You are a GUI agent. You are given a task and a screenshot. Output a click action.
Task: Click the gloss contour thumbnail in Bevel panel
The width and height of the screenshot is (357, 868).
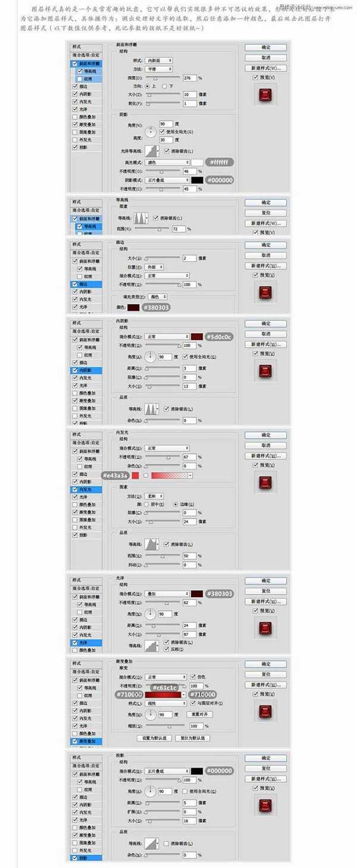[153, 151]
